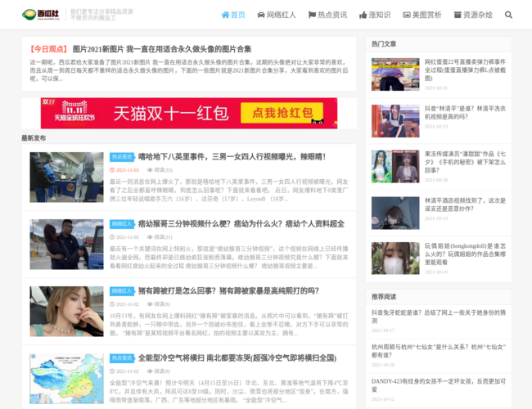Open article 嘻哈地下八英里事件
Viewport: 532px width, 409px height.
pos(232,157)
